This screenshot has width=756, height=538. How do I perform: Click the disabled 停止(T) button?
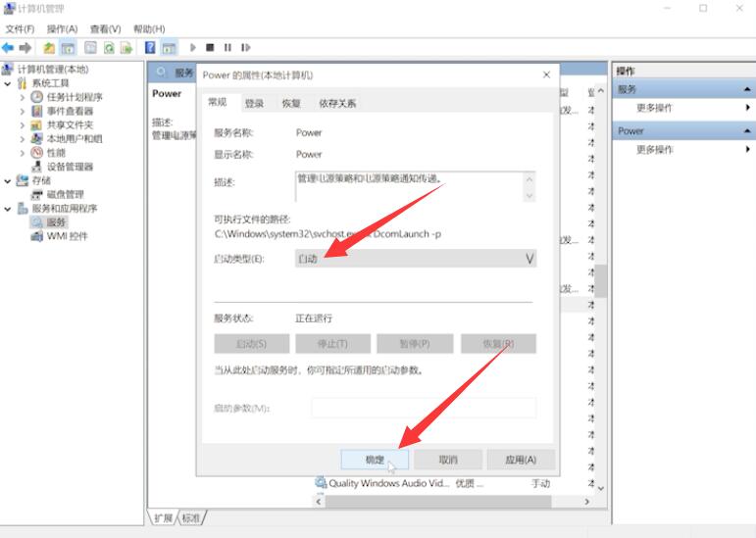[332, 344]
